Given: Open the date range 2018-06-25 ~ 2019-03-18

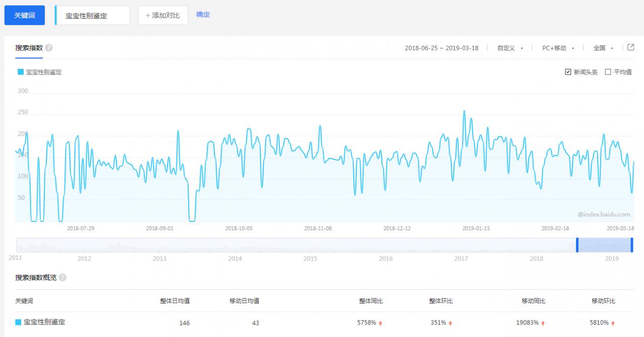Looking at the screenshot, I should 442,48.
